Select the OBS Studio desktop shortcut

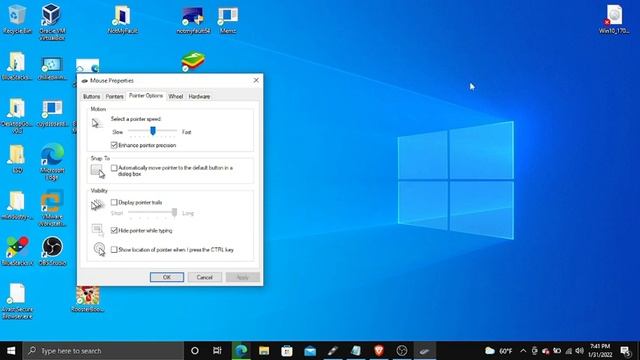click(x=52, y=251)
